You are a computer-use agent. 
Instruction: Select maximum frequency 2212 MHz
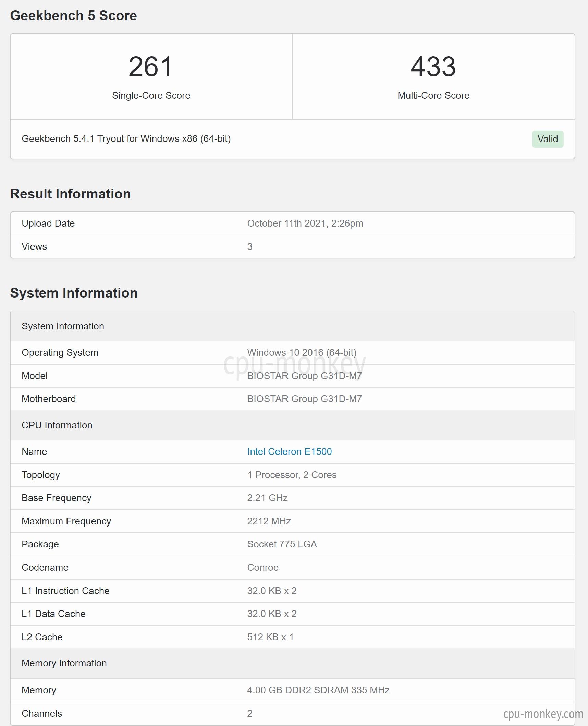[x=269, y=521]
